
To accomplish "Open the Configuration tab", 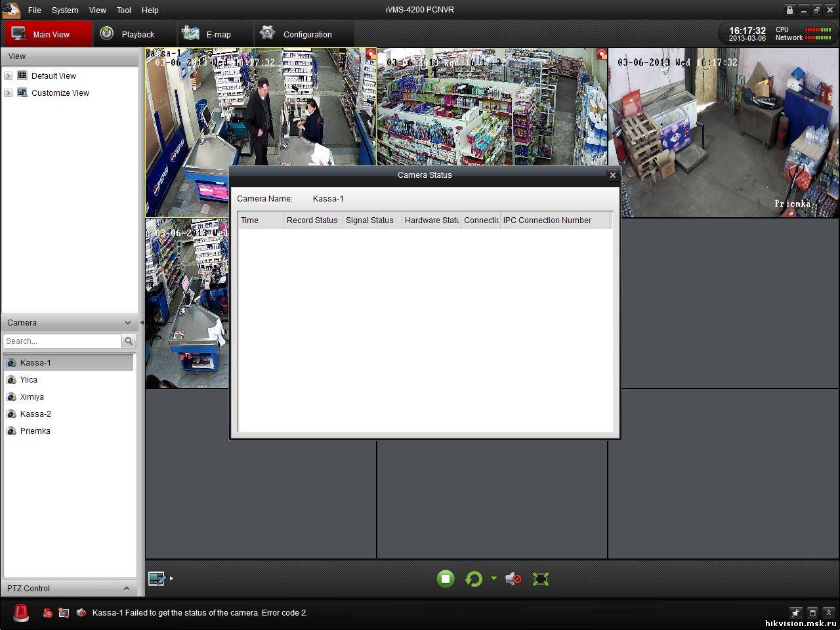I will click(304, 34).
